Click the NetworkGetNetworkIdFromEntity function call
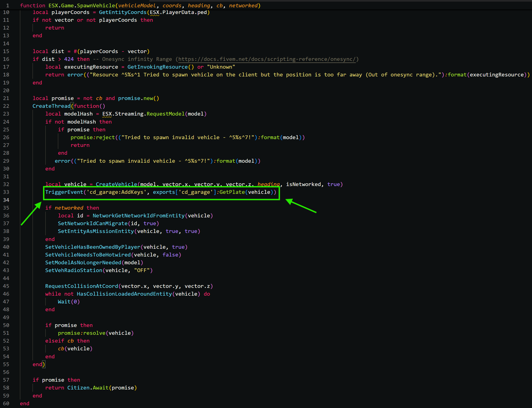This screenshot has height=408, width=532. point(139,216)
